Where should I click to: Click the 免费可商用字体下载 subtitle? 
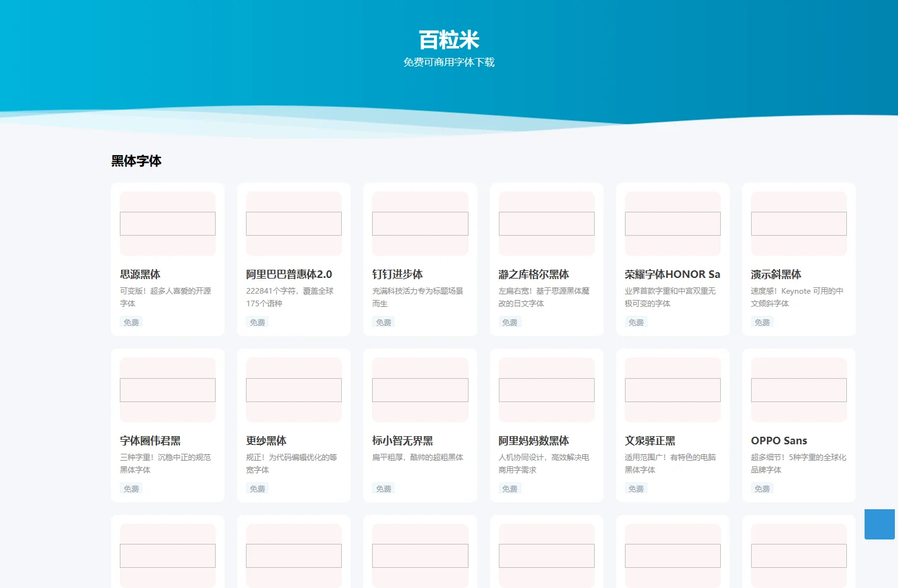pyautogui.click(x=449, y=62)
